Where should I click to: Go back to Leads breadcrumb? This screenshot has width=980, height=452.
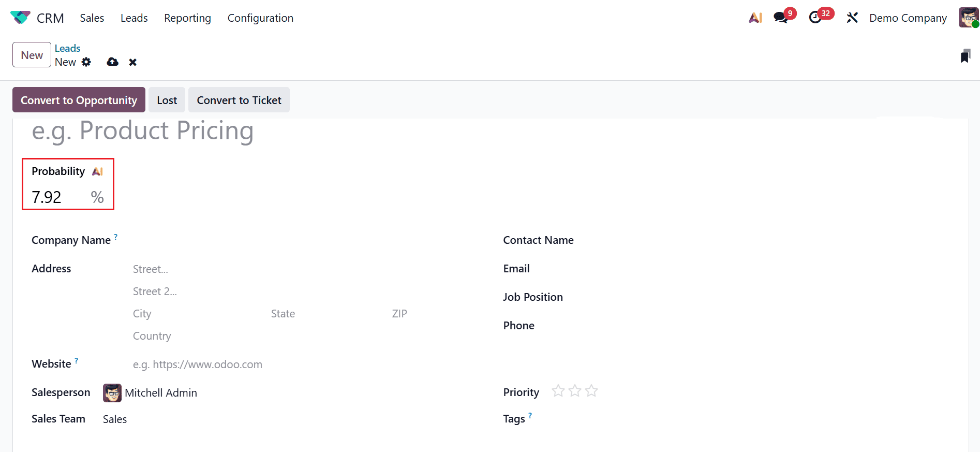(68, 48)
